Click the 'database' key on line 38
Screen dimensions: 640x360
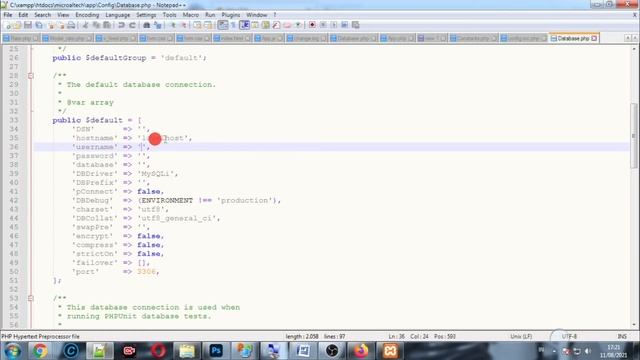click(95, 165)
